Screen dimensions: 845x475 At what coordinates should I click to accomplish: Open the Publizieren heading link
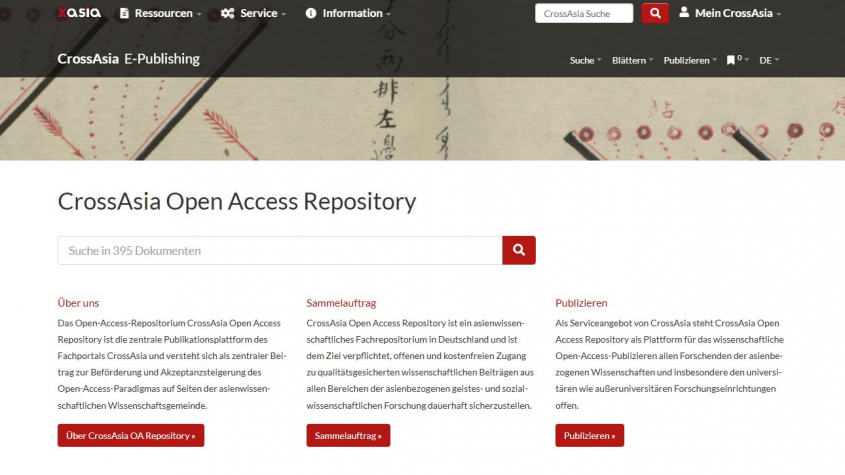581,303
